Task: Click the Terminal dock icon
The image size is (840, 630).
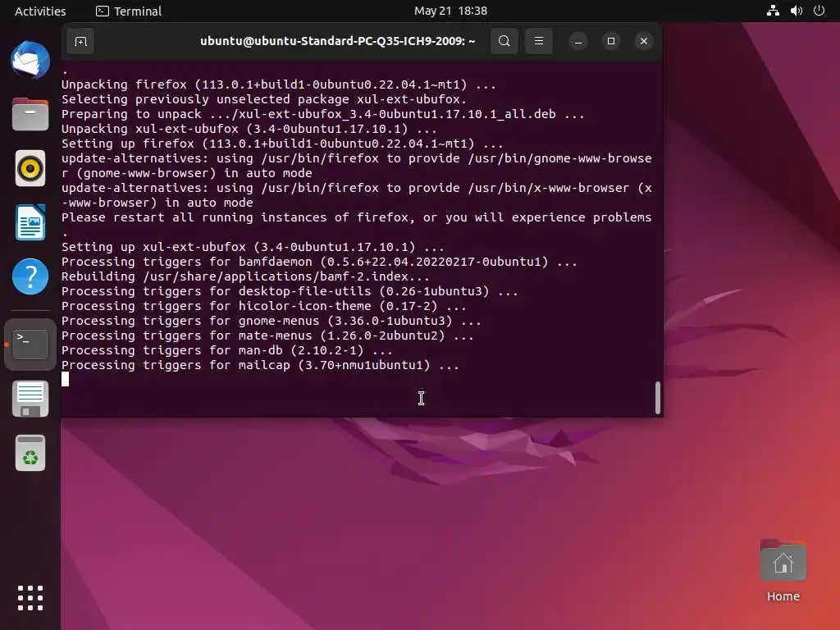Action: click(30, 345)
